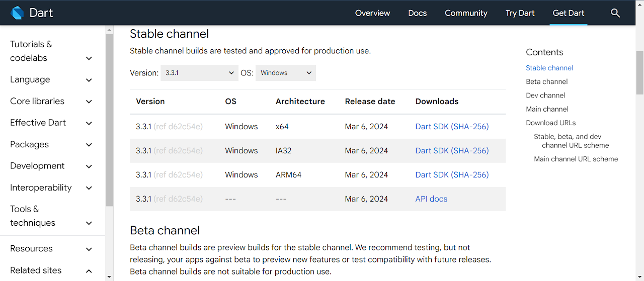Expand the Language sidebar section

52,79
